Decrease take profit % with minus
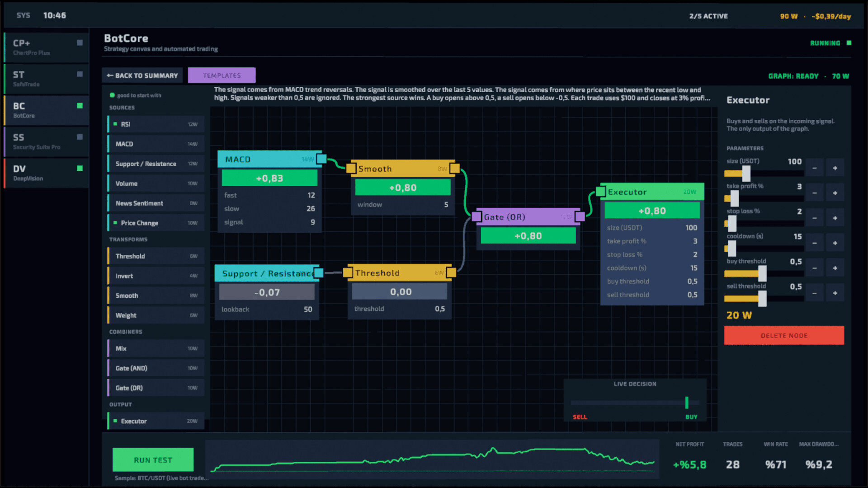Image resolution: width=868 pixels, height=488 pixels. click(x=815, y=193)
